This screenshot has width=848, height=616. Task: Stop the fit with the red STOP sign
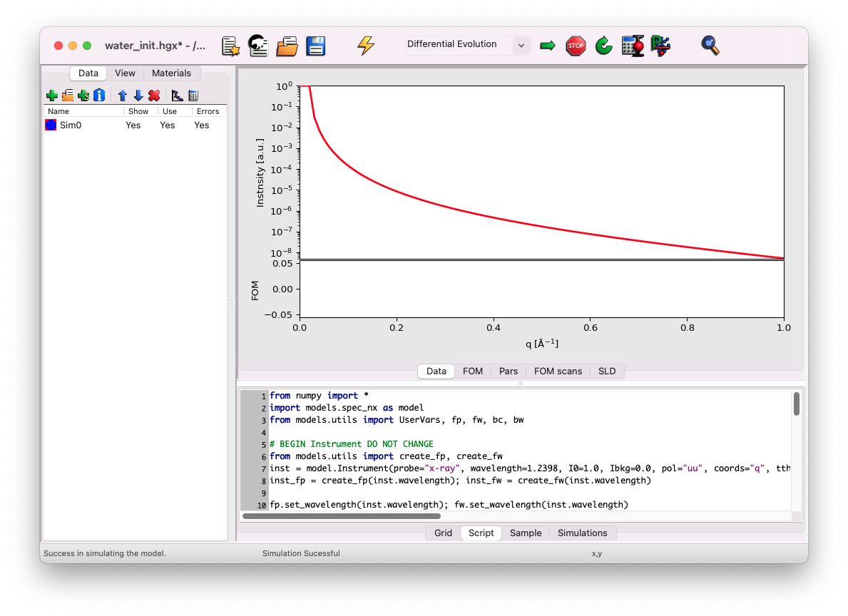click(576, 46)
